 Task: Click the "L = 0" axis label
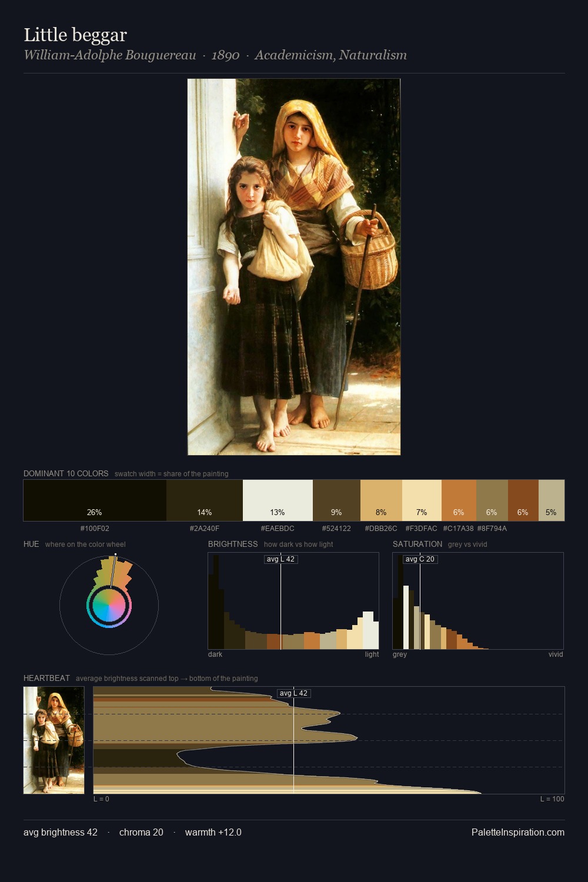(x=101, y=799)
